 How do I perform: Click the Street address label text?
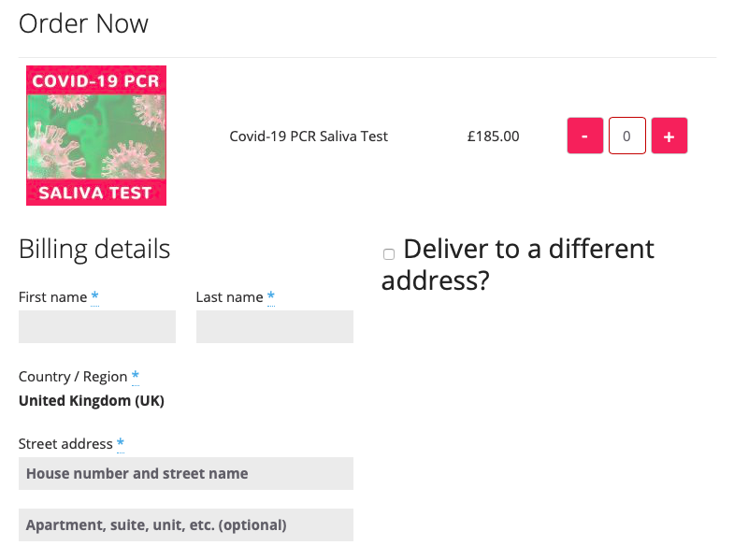click(65, 444)
